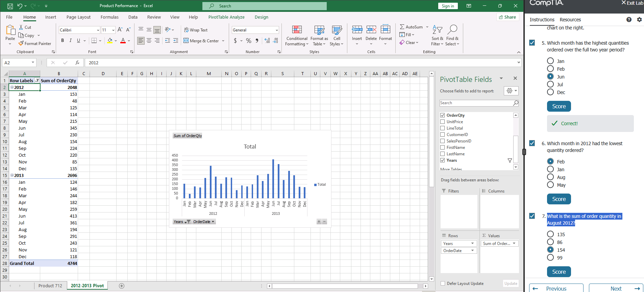Image resolution: width=644 pixels, height=292 pixels.
Task: Open the Insert ribbon tab
Action: 51,17
